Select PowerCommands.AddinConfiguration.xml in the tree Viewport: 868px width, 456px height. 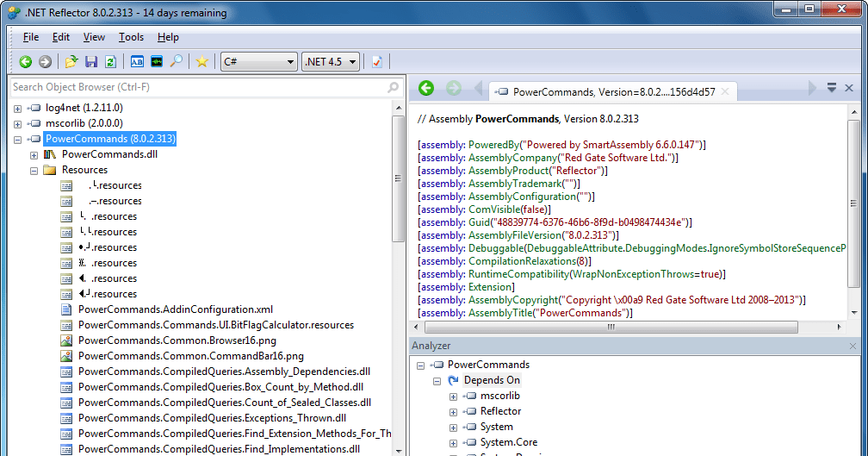pos(176,309)
